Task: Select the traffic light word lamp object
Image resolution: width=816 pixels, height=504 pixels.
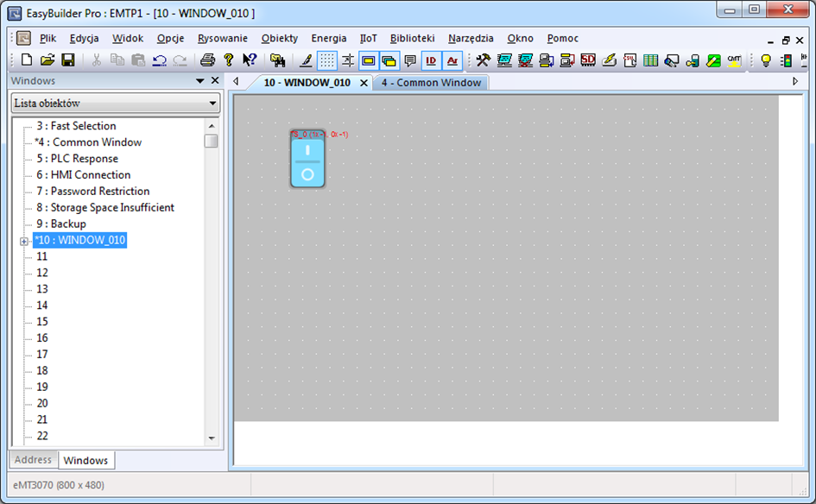Action: click(787, 60)
